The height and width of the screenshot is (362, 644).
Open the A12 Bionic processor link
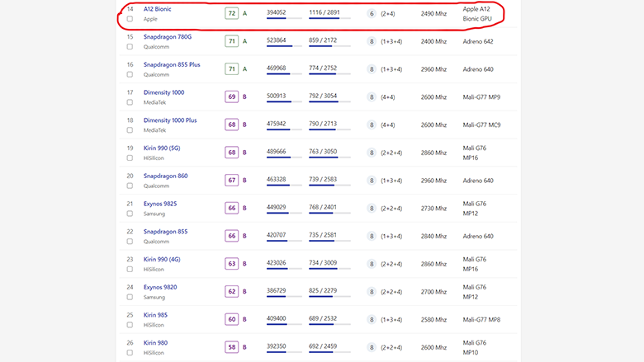157,9
